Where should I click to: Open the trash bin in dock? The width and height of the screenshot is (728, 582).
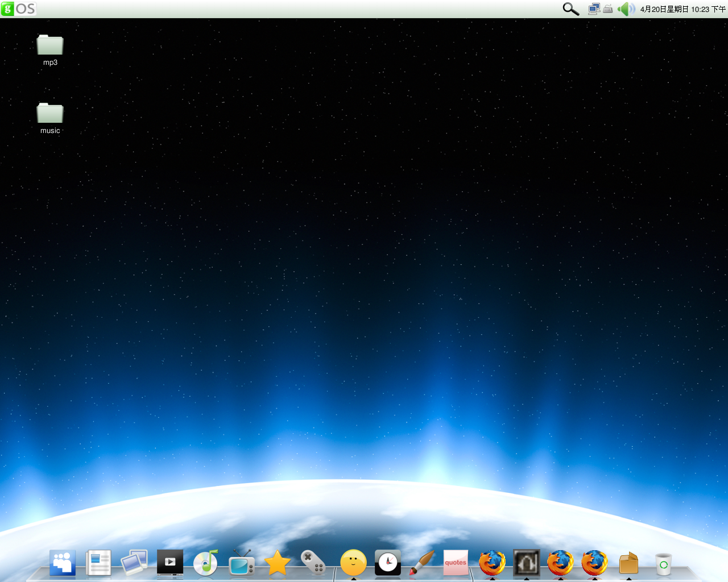pos(663,564)
